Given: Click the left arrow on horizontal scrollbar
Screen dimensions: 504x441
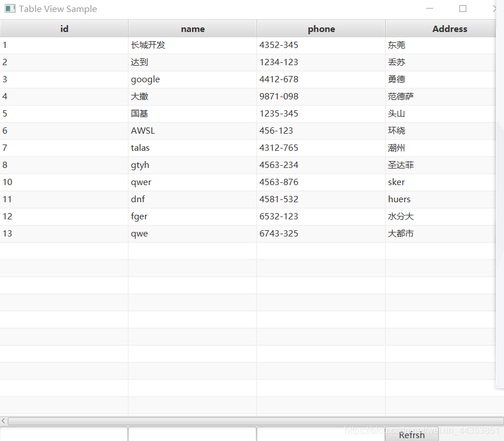Looking at the screenshot, I should (3, 420).
